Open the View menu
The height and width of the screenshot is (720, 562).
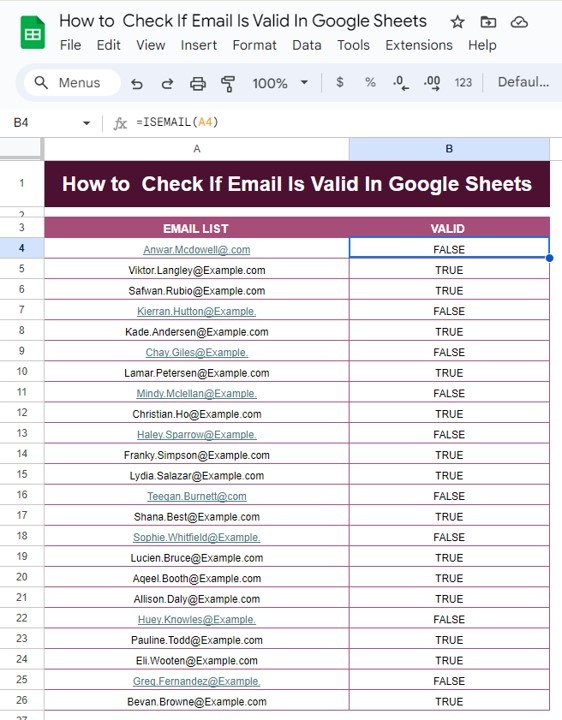click(x=151, y=45)
